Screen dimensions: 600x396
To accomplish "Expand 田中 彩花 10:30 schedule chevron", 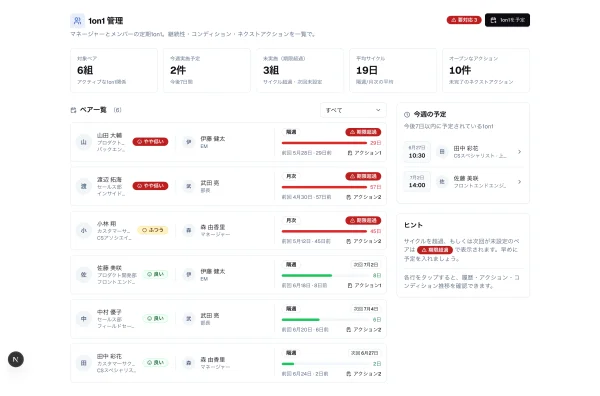I will pos(519,152).
